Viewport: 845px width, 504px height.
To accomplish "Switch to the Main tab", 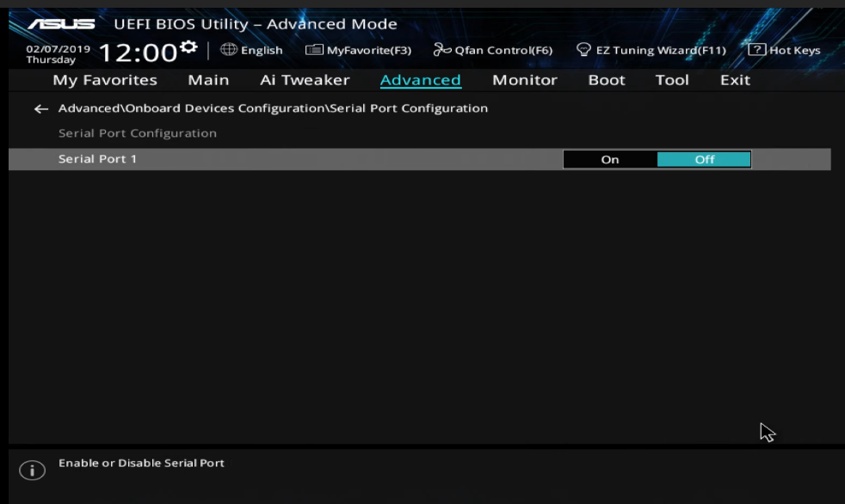I will click(x=208, y=80).
